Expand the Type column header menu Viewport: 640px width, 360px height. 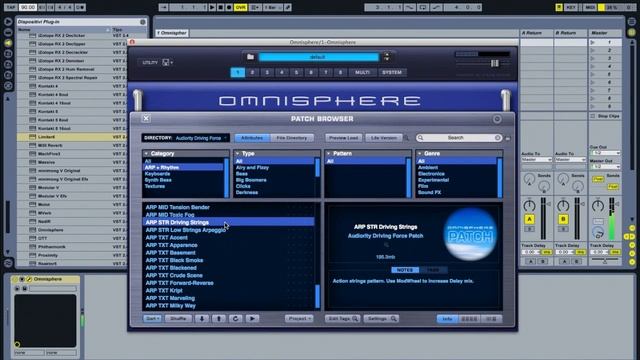[238, 153]
